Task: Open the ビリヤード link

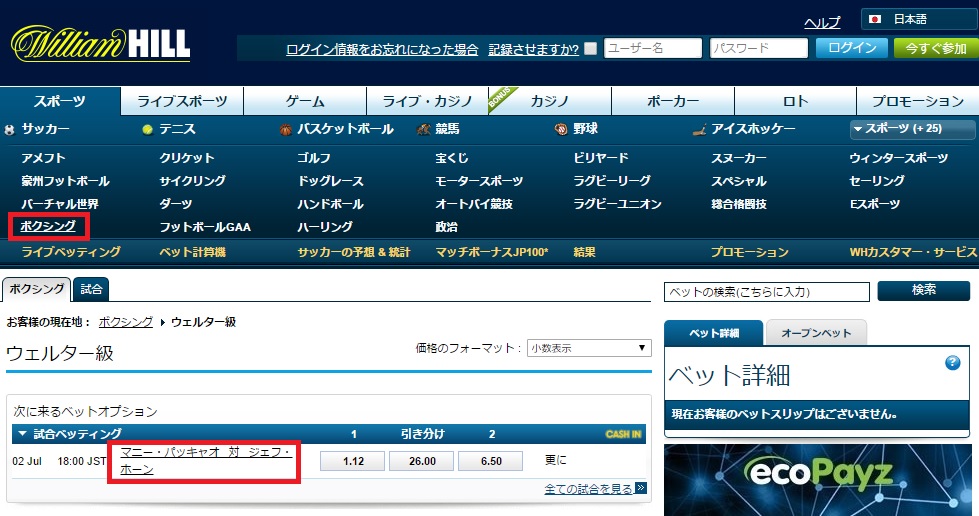Action: [x=601, y=158]
